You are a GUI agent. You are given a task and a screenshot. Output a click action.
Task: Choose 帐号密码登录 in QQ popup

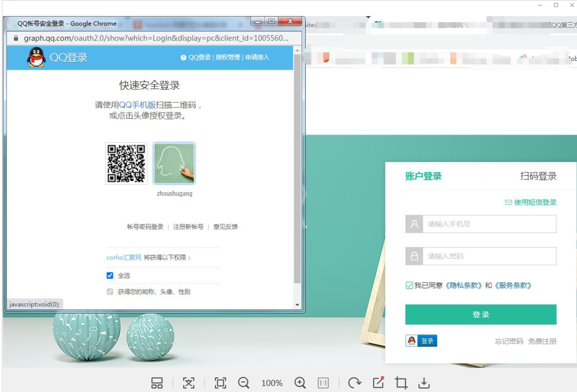(145, 226)
